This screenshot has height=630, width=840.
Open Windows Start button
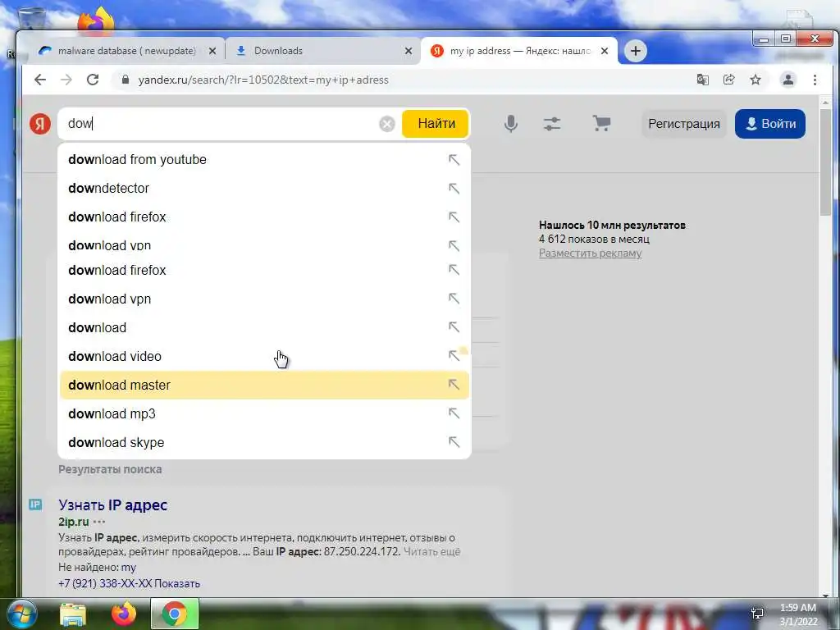pyautogui.click(x=21, y=614)
